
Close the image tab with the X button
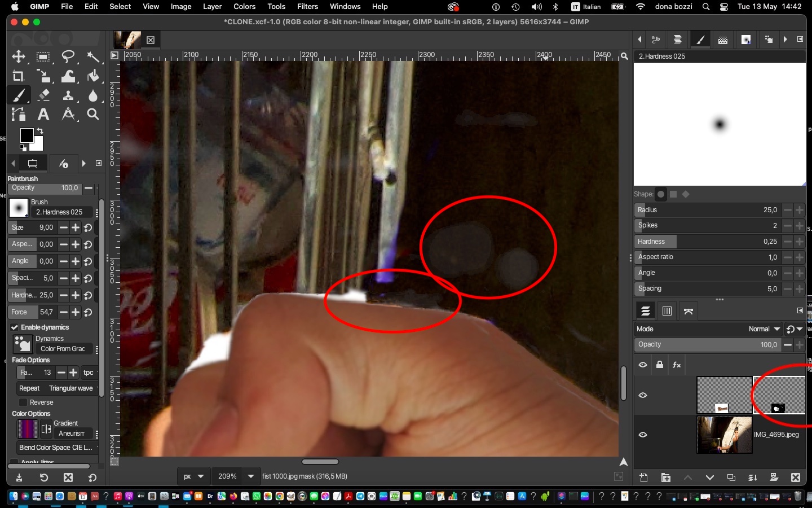151,40
